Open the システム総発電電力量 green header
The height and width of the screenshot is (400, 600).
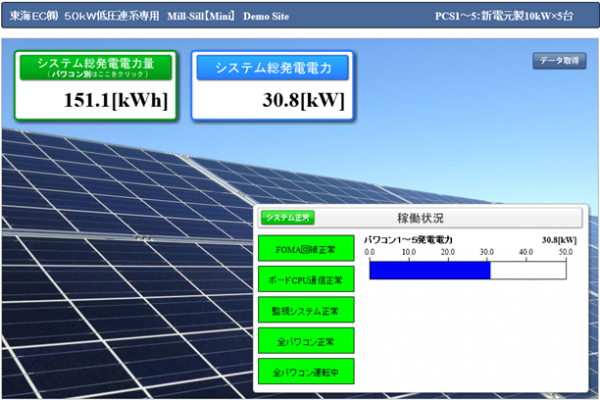tap(96, 68)
